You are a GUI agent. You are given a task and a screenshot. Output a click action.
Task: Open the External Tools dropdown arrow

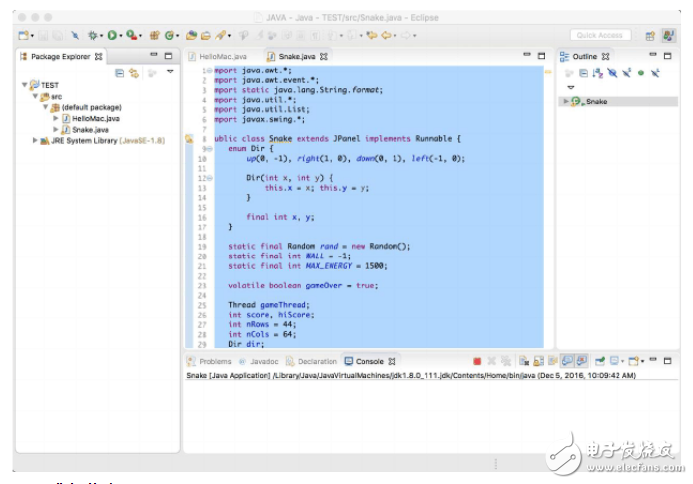[141, 36]
